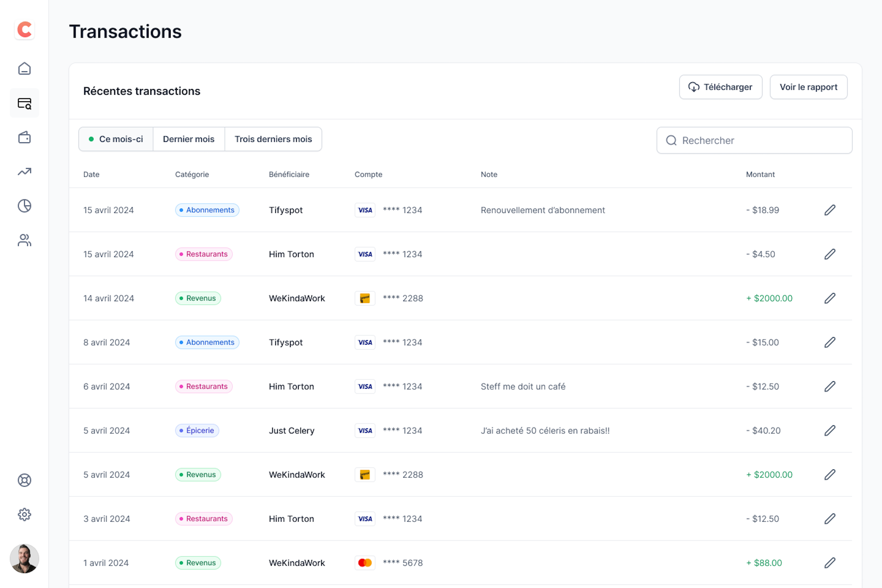The image size is (882, 588).
Task: Click the Télécharger button
Action: (x=721, y=87)
